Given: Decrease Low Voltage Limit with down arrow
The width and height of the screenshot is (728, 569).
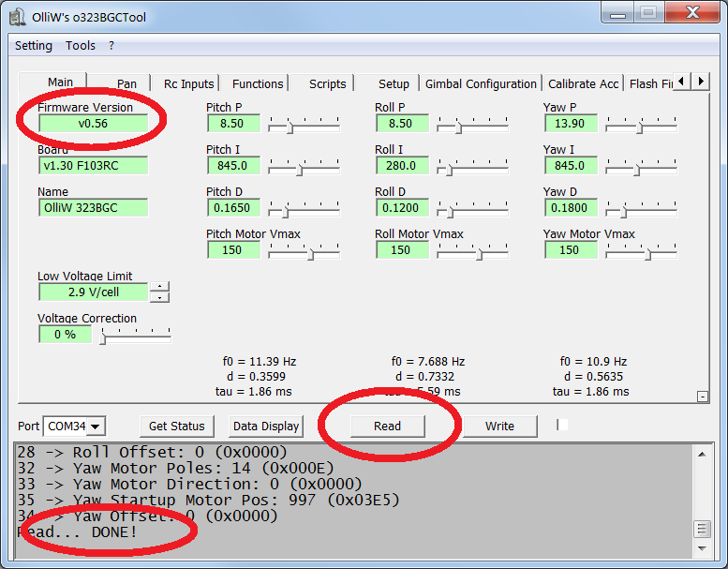Looking at the screenshot, I should tap(160, 297).
